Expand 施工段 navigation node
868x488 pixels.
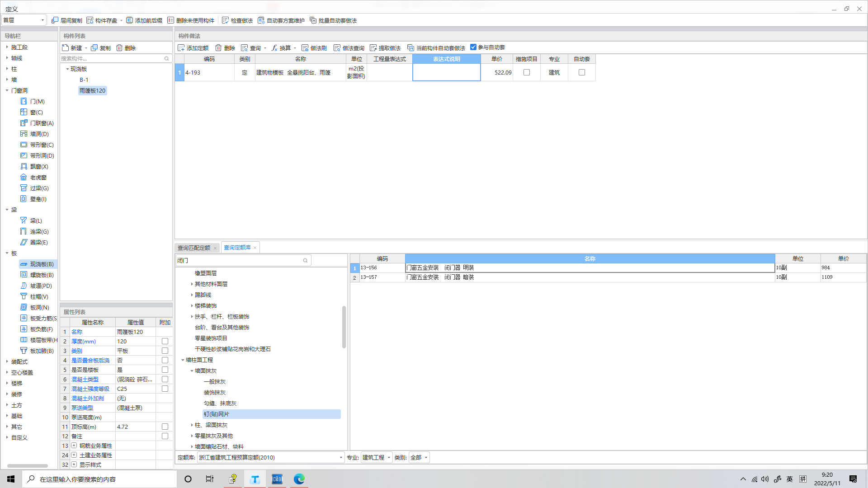tap(7, 47)
